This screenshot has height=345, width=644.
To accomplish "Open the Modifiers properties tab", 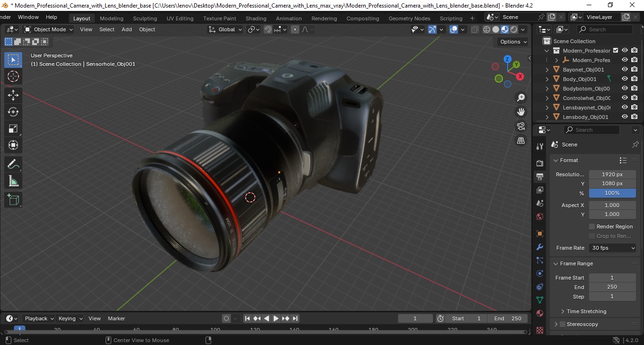I will pyautogui.click(x=539, y=247).
